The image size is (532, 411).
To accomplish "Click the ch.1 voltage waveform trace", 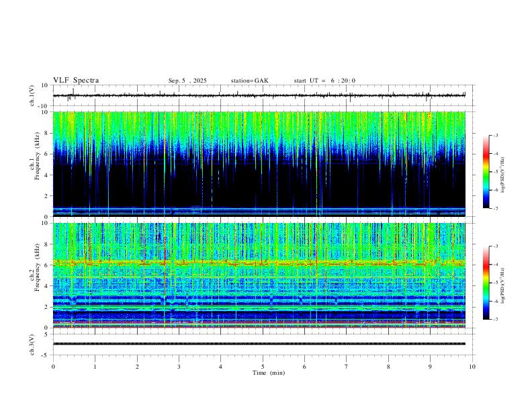I will [259, 95].
